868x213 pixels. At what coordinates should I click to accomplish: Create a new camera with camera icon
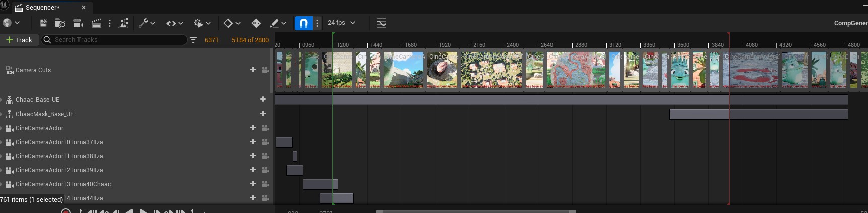(x=78, y=23)
